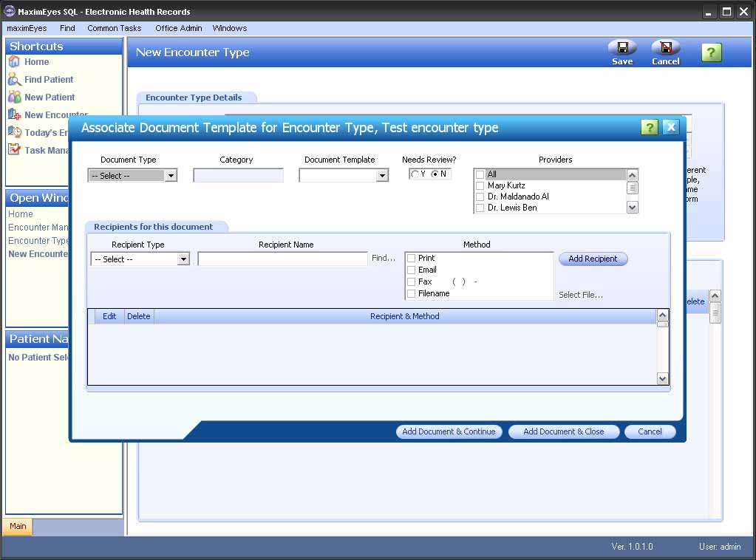Click Add Document & Close button
756x560 pixels.
564,431
